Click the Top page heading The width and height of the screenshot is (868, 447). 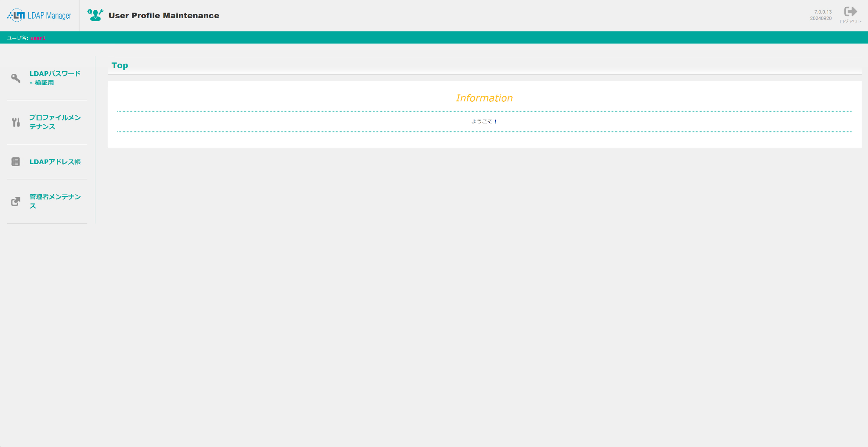[x=120, y=65]
